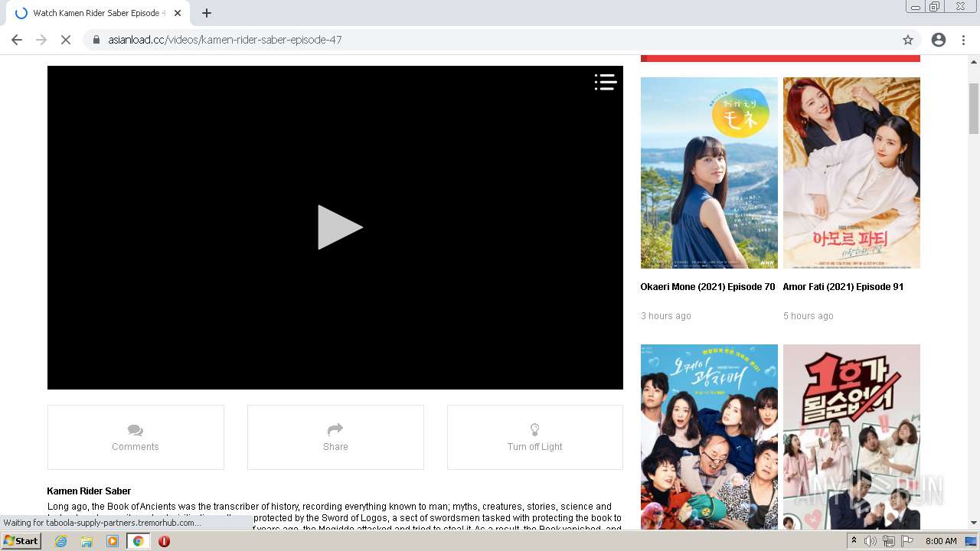View site security lock info
Image resolution: width=980 pixels, height=551 pixels.
[96, 40]
